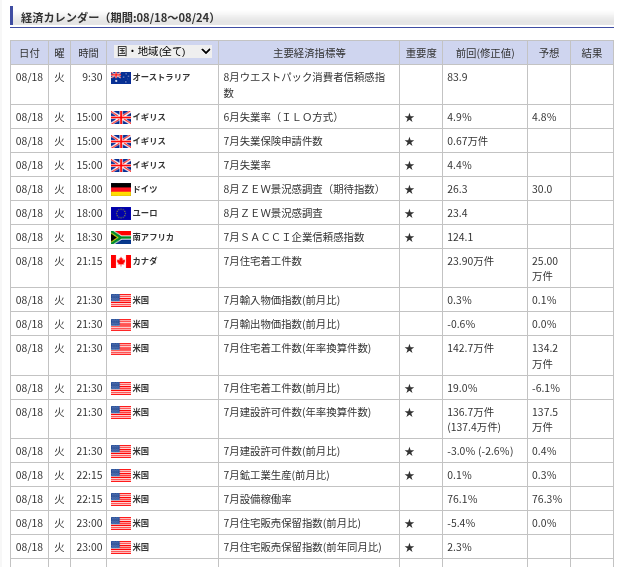
Task: Click importance star for 7月SACCI企業信頼感指数
Action: (410, 238)
